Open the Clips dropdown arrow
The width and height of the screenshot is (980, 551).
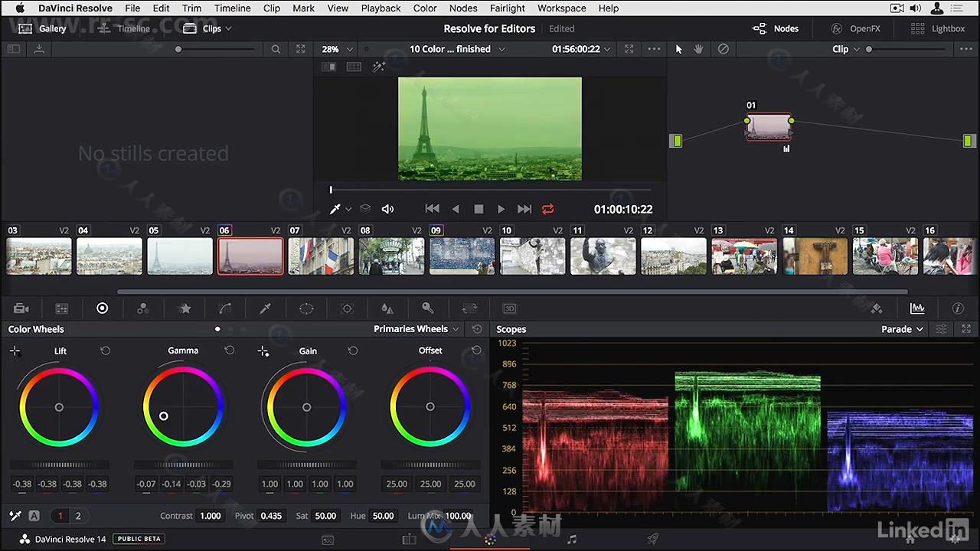228,29
